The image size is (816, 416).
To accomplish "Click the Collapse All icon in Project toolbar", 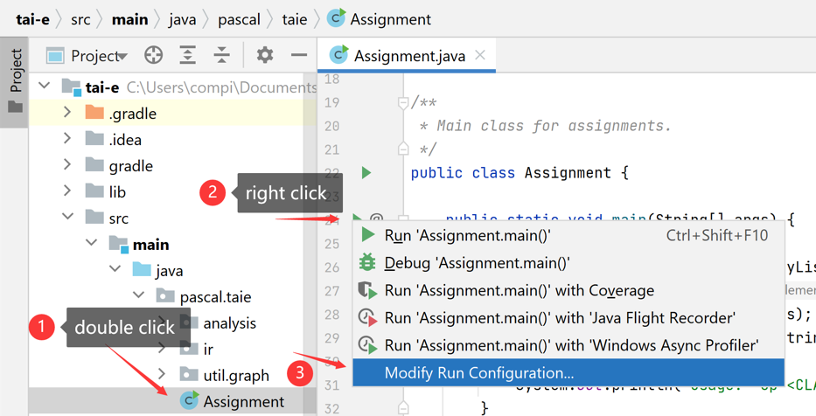I will [x=222, y=55].
